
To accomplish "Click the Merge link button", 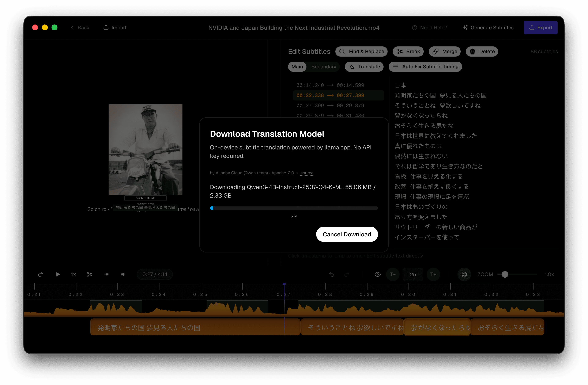I will pyautogui.click(x=444, y=51).
